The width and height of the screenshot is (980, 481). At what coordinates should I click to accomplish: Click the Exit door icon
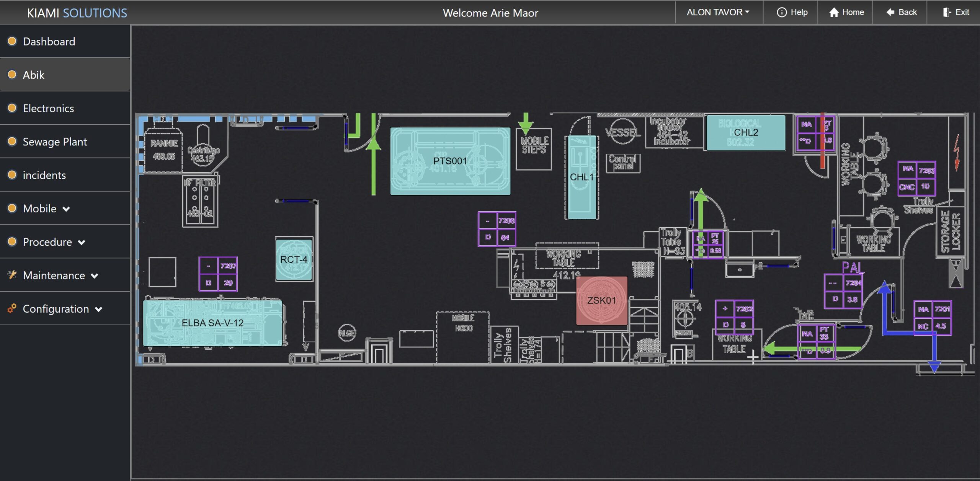click(947, 12)
